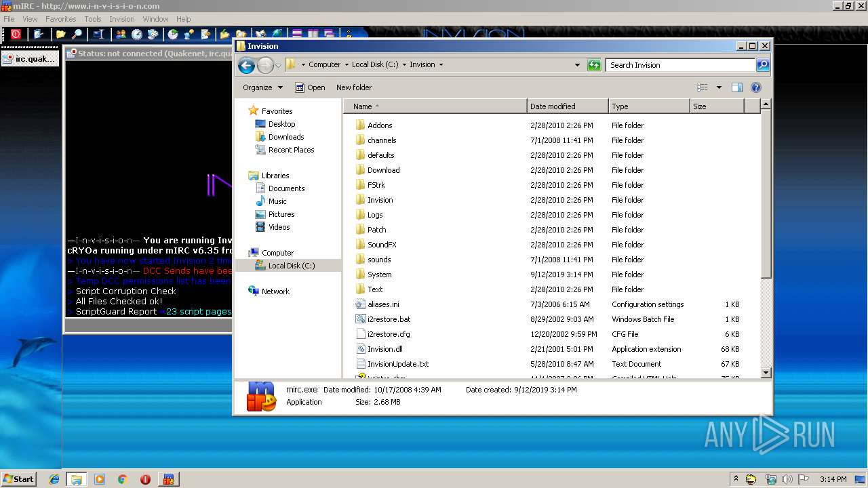868x488 pixels.
Task: Expand the Computer breadcrumb arrow in address bar
Action: coord(346,65)
